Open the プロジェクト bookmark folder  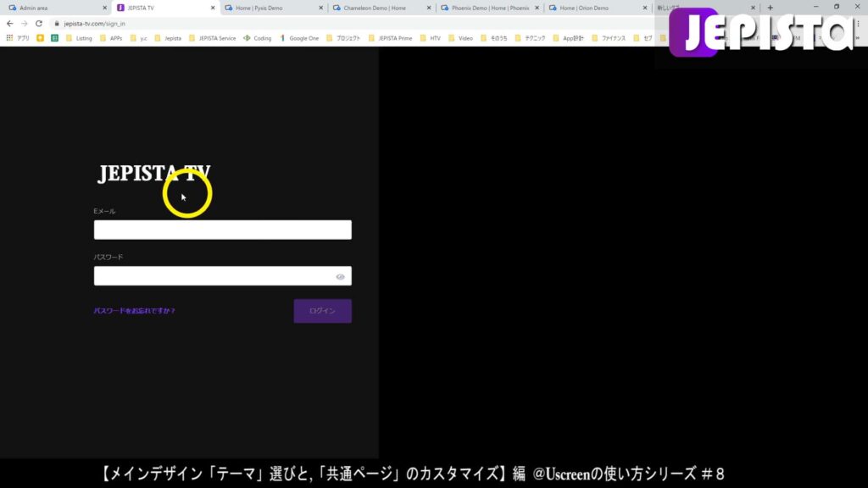coord(343,38)
